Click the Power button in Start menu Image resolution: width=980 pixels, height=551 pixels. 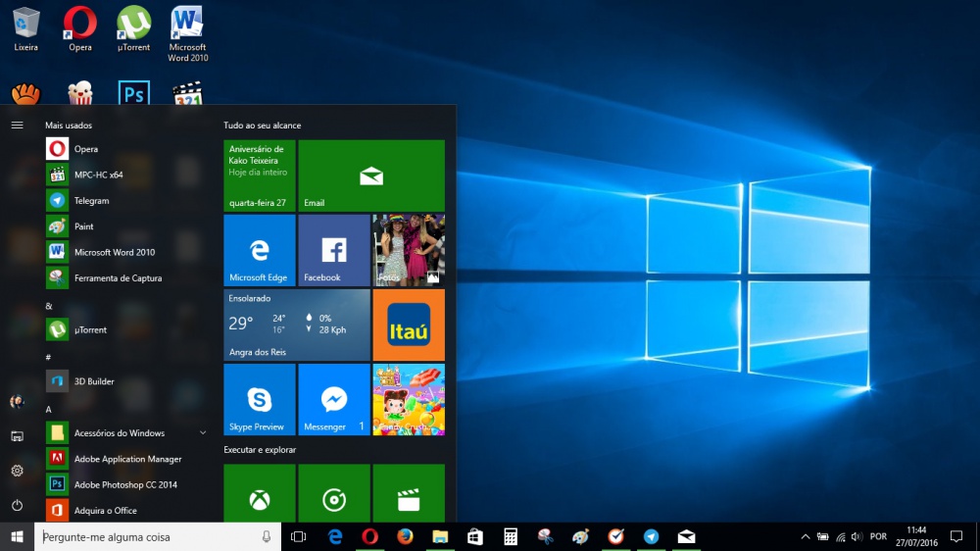17,505
